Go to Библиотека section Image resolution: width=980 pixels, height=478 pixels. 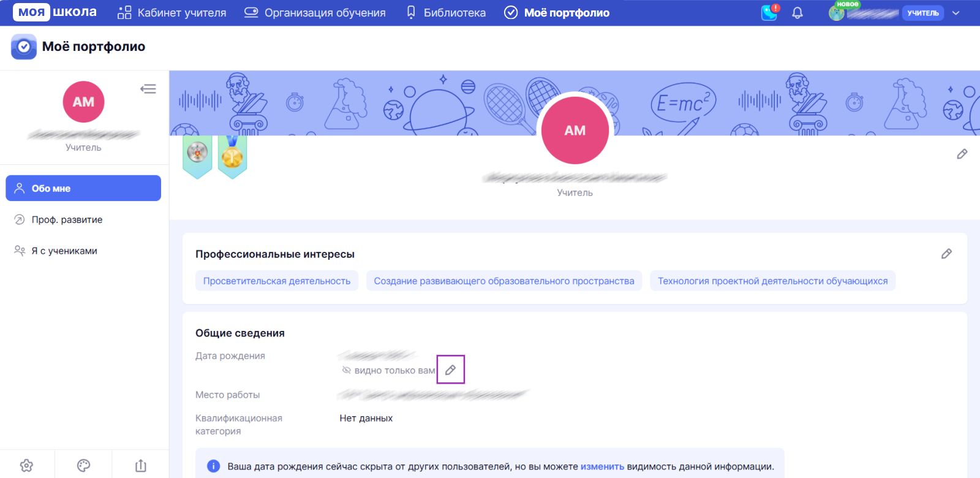click(x=446, y=13)
